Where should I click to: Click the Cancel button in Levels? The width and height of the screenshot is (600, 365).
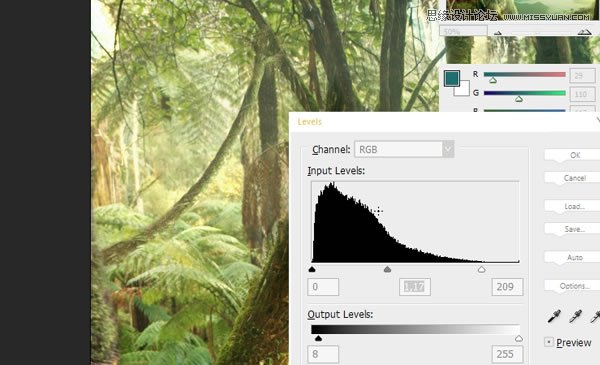[572, 178]
